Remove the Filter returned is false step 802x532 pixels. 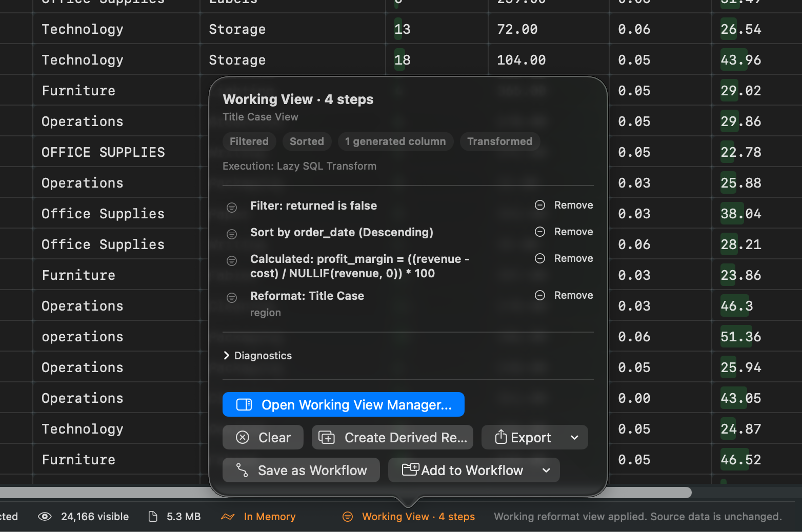pyautogui.click(x=564, y=205)
